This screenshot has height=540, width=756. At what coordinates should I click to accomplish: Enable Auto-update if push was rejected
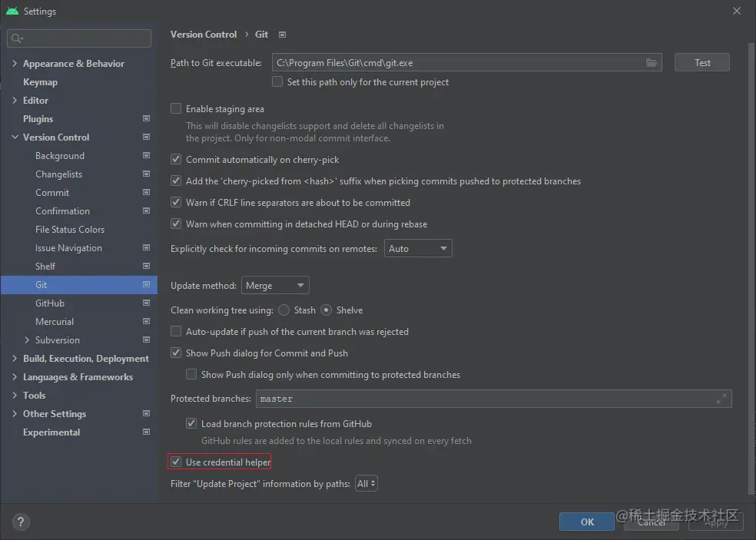[176, 331]
